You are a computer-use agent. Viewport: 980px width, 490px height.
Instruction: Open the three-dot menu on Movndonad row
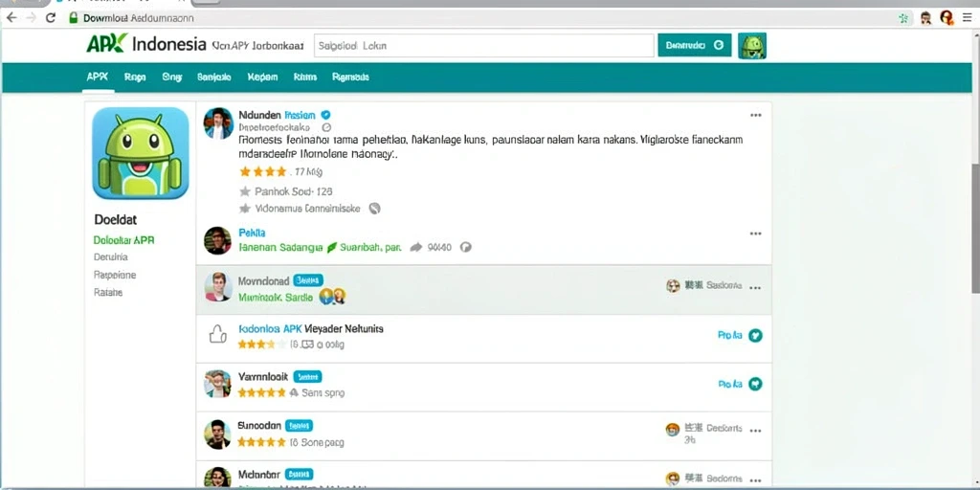(x=756, y=288)
